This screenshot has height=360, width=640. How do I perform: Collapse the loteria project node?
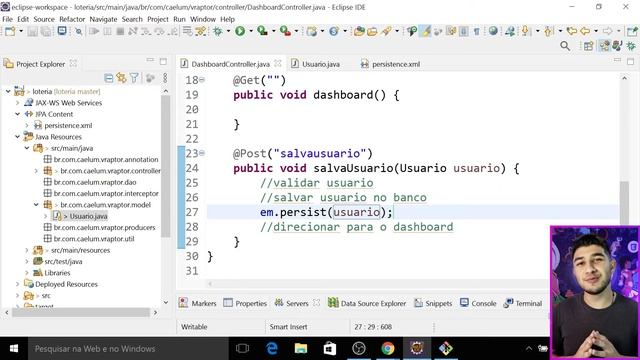(x=8, y=91)
